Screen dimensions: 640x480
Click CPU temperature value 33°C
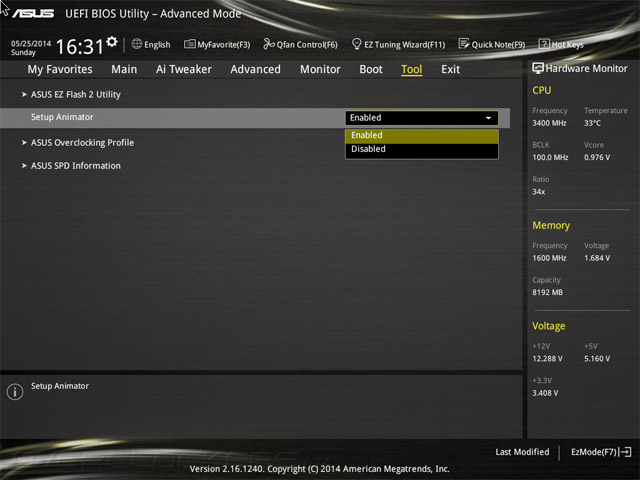pos(592,123)
